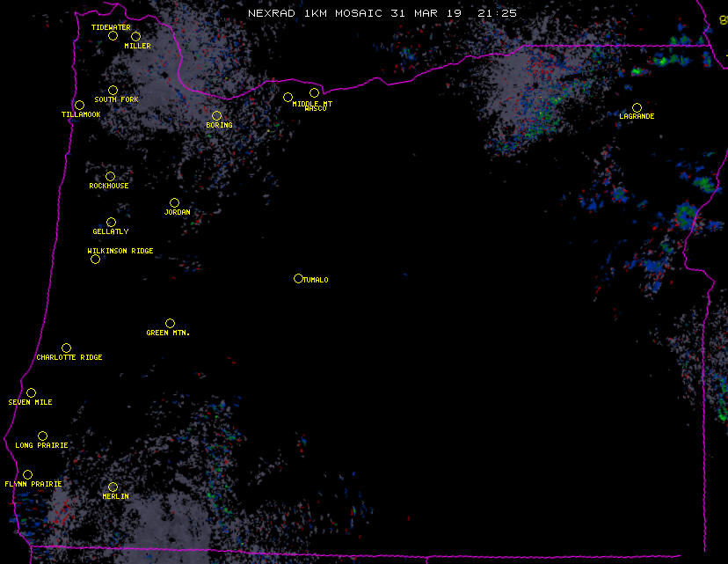Viewport: 728px width, 564px height.
Task: Click the 21:25 timestamp in header
Action: coord(498,13)
